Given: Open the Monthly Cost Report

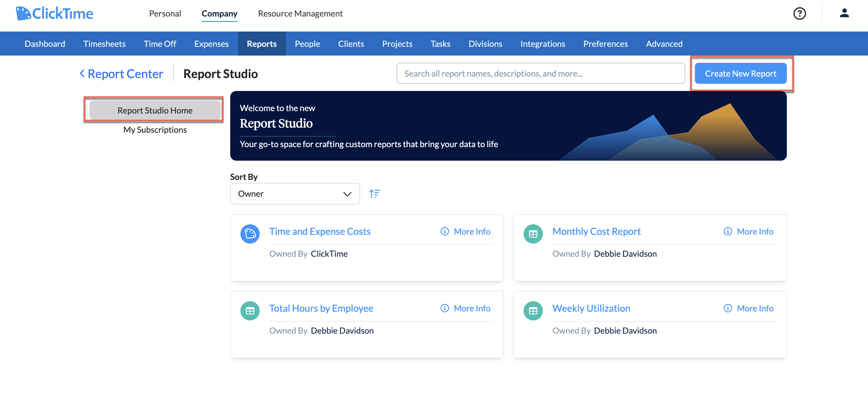Looking at the screenshot, I should click(x=596, y=231).
